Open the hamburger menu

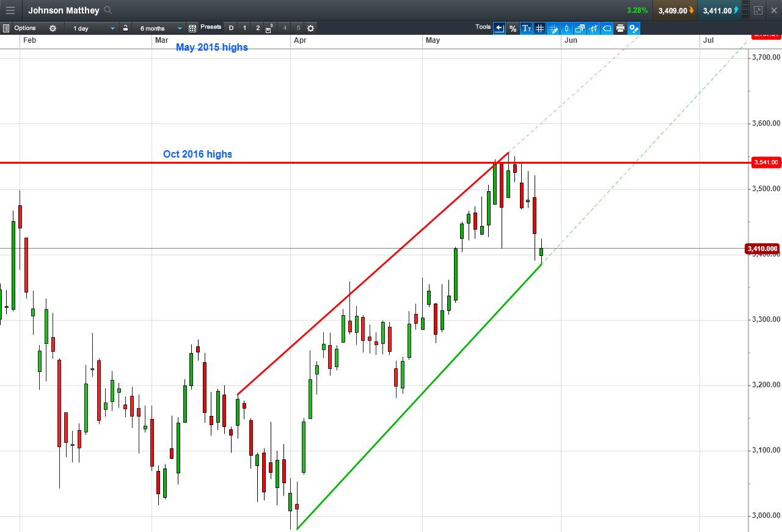tap(10, 10)
